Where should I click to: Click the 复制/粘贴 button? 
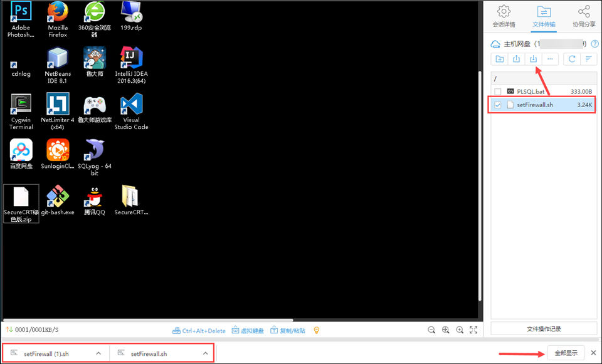click(x=288, y=331)
